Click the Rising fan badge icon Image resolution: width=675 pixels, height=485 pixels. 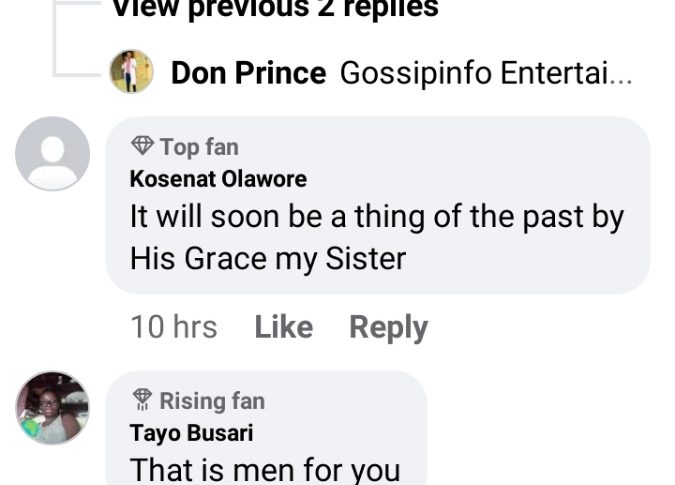pyautogui.click(x=141, y=401)
